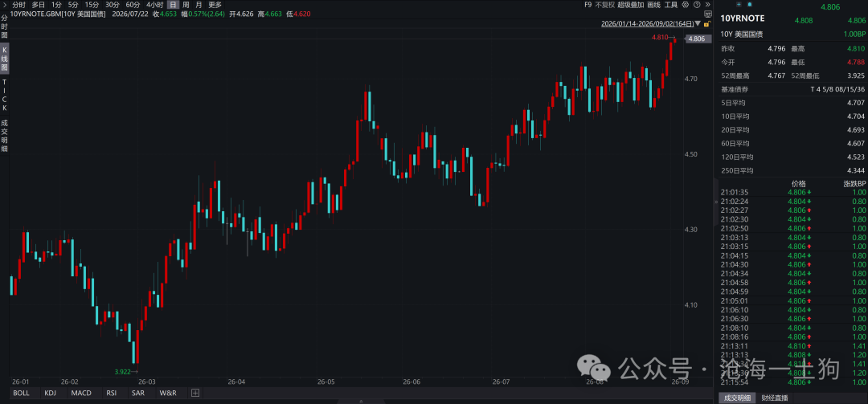This screenshot has height=404, width=868.
Task: Expand the double-arrow toolbar overflow
Action: [707, 5]
